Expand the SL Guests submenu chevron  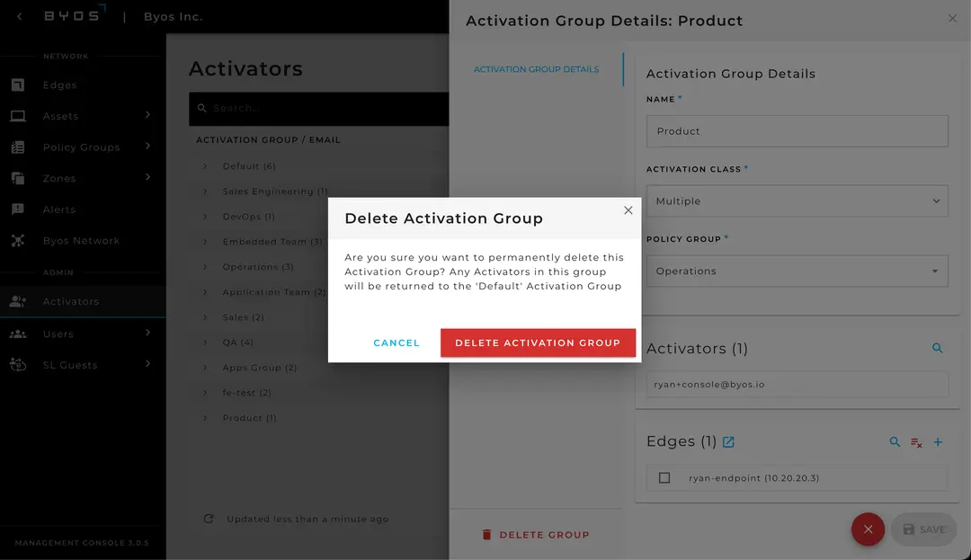coord(148,364)
